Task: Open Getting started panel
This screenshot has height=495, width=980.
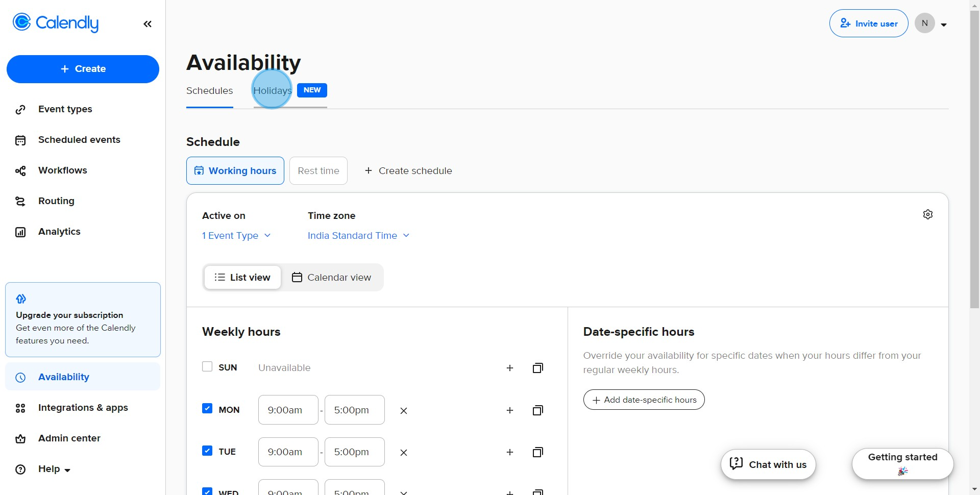Action: click(902, 464)
